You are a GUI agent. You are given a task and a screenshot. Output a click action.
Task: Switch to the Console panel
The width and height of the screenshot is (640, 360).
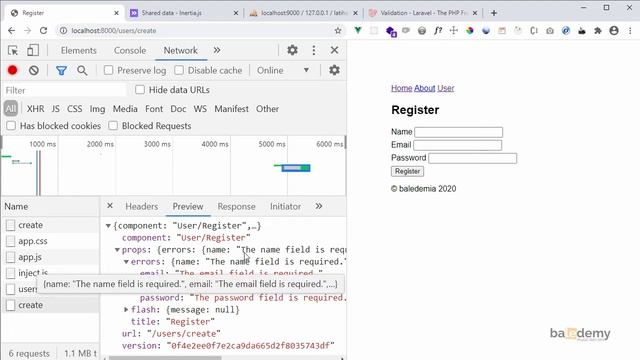[x=130, y=50]
